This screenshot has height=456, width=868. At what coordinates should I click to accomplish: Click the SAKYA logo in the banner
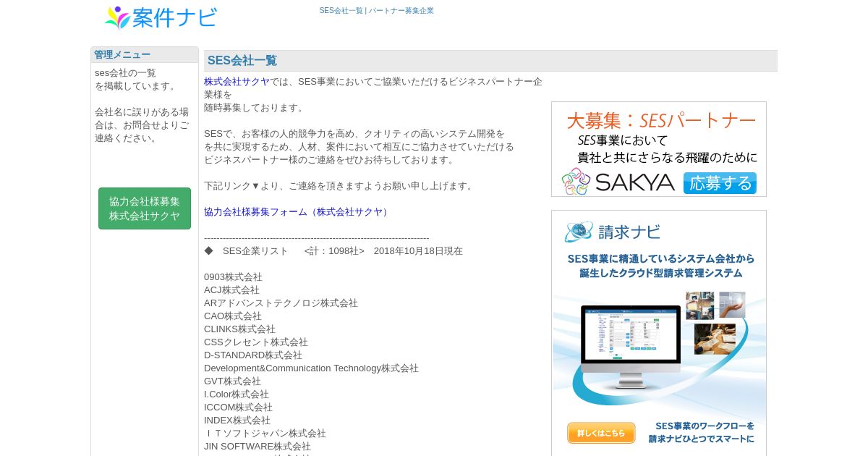(x=618, y=182)
